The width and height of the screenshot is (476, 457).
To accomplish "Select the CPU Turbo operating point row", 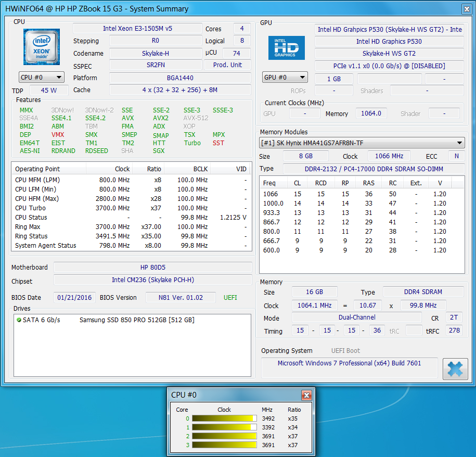I will coord(131,208).
